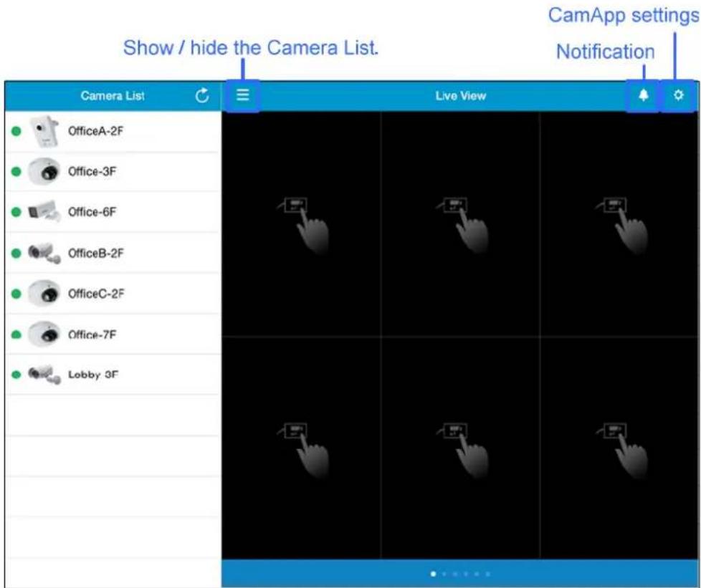This screenshot has height=588, width=701.
Task: Select the Lobby 3F camera image
Action: click(44, 375)
